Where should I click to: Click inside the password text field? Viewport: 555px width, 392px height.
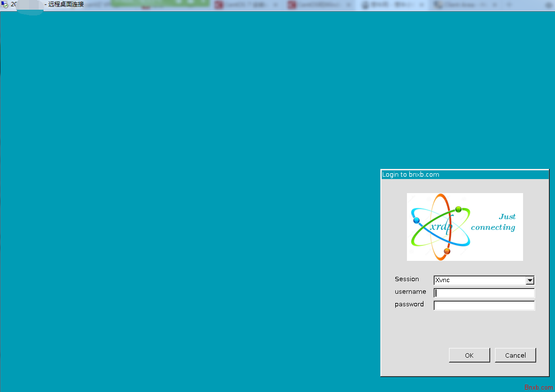click(x=484, y=305)
